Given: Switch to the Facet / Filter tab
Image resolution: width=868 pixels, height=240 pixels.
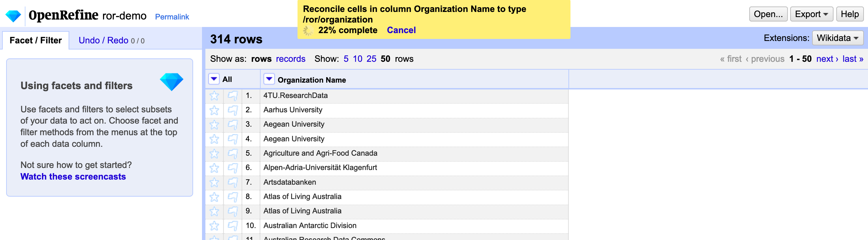Looking at the screenshot, I should pyautogui.click(x=36, y=40).
